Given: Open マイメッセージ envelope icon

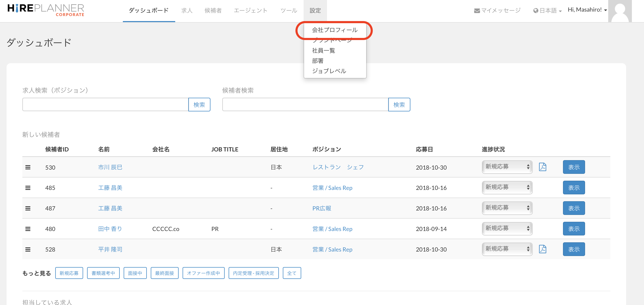Looking at the screenshot, I should [477, 11].
